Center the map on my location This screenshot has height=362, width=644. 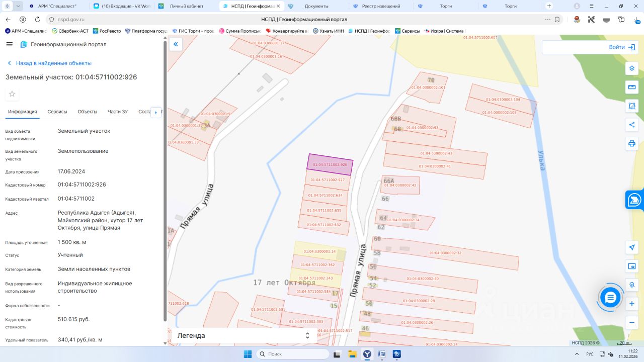632,247
